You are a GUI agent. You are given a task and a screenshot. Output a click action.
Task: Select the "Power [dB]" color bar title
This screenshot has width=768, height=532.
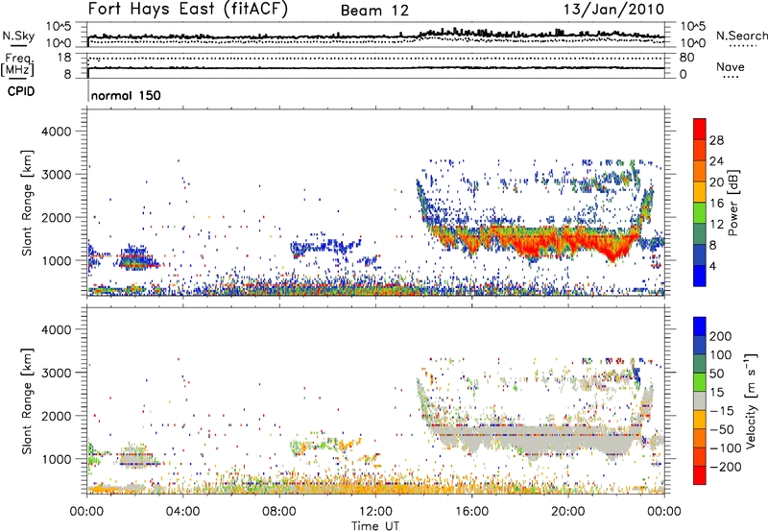[x=732, y=203]
